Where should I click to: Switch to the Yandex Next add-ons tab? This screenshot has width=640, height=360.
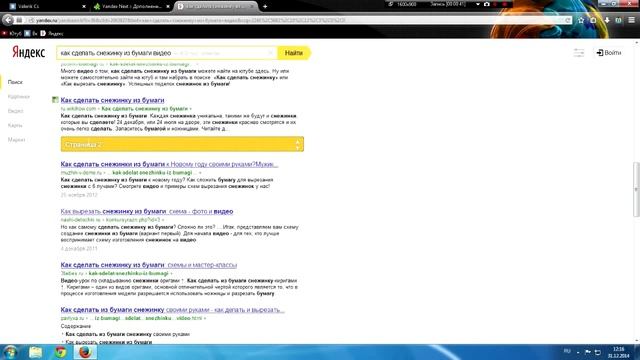click(130, 7)
